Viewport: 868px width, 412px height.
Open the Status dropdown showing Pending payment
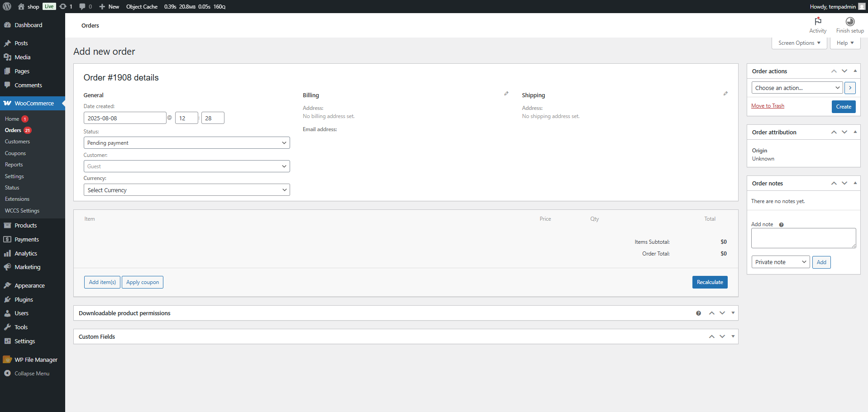(x=186, y=143)
